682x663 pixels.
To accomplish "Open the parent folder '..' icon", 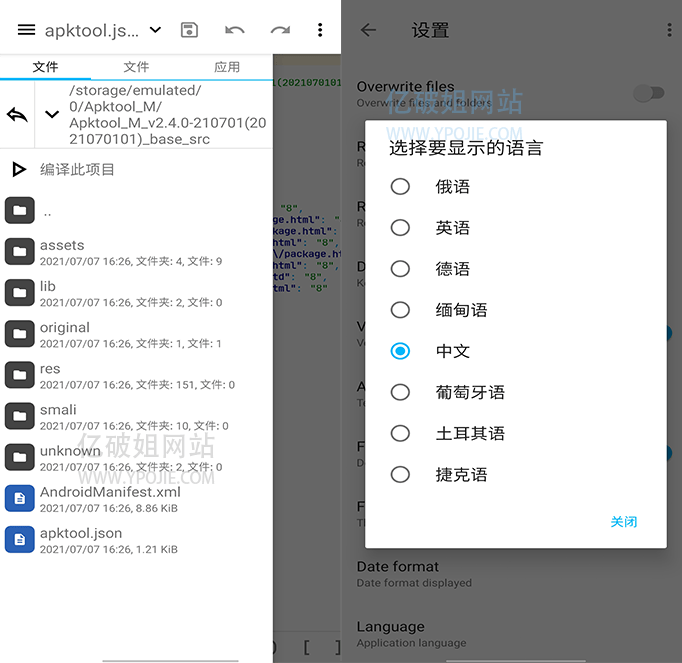I will tap(20, 211).
